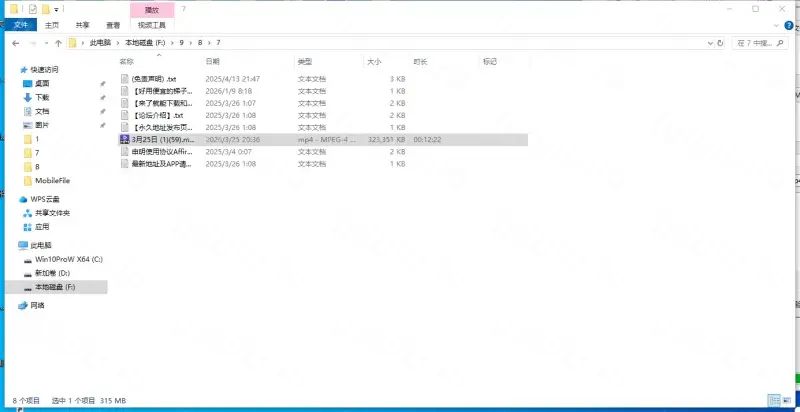This screenshot has width=800, height=412.
Task: Select the (免责声明).txt file
Action: click(154, 78)
